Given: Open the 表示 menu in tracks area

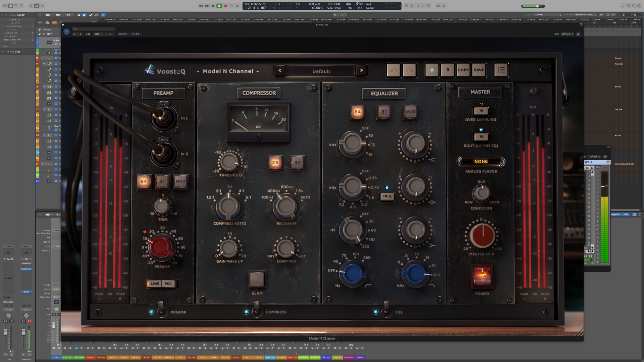Looking at the screenshot, I should coord(69,15).
